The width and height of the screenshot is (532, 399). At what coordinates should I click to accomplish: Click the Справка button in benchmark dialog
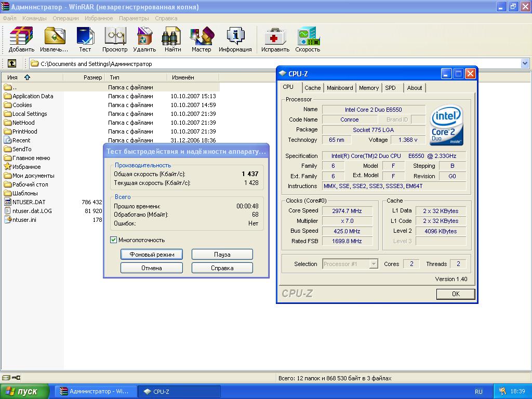point(222,268)
